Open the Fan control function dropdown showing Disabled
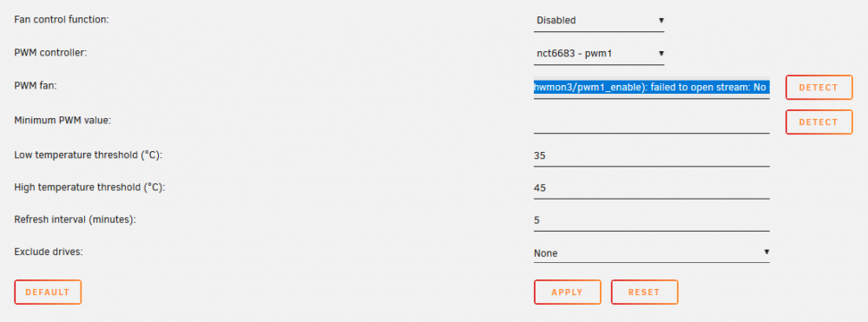This screenshot has height=322, width=868. tap(599, 21)
